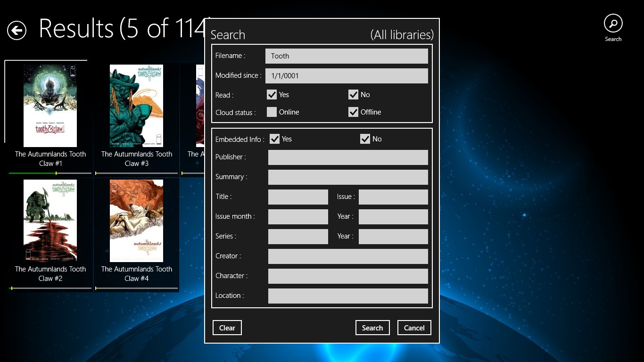Enable Online cloud status filter

(272, 112)
